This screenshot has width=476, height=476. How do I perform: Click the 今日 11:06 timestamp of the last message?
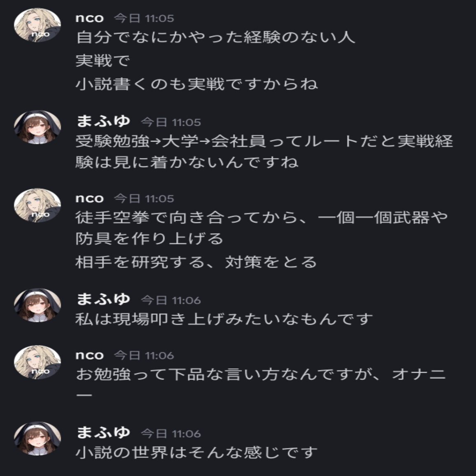[x=171, y=434]
